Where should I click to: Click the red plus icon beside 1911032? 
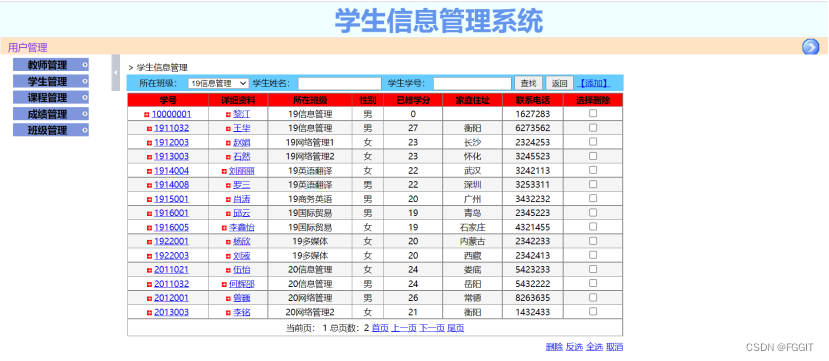149,128
